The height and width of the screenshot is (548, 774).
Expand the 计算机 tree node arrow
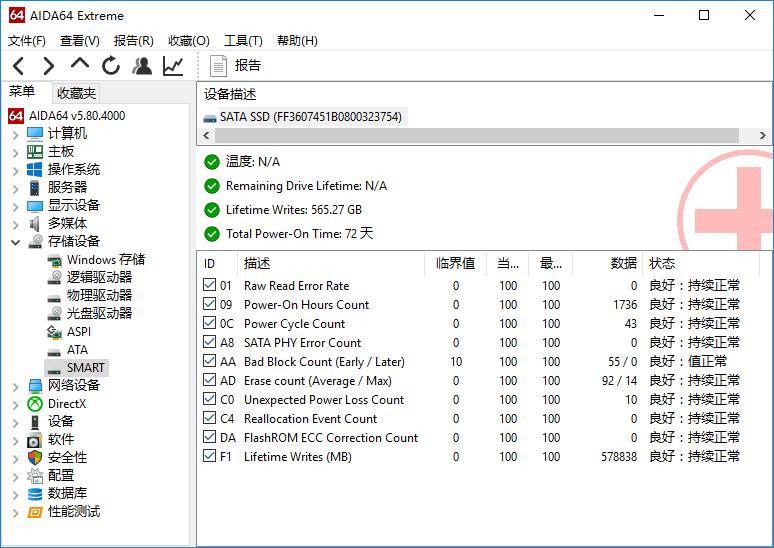point(16,135)
